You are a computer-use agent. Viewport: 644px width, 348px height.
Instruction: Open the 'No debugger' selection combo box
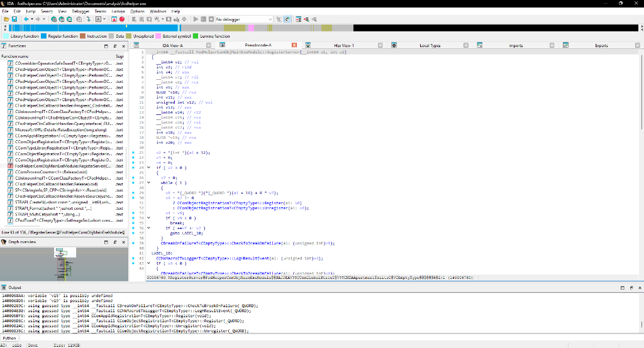pyautogui.click(x=244, y=19)
